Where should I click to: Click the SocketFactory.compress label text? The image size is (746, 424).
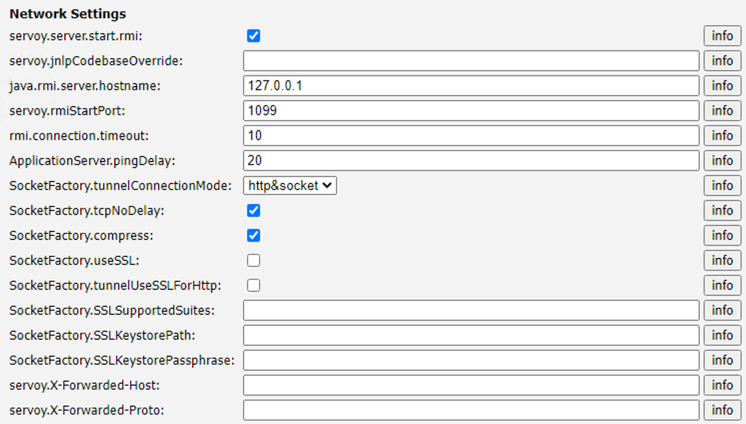point(81,236)
